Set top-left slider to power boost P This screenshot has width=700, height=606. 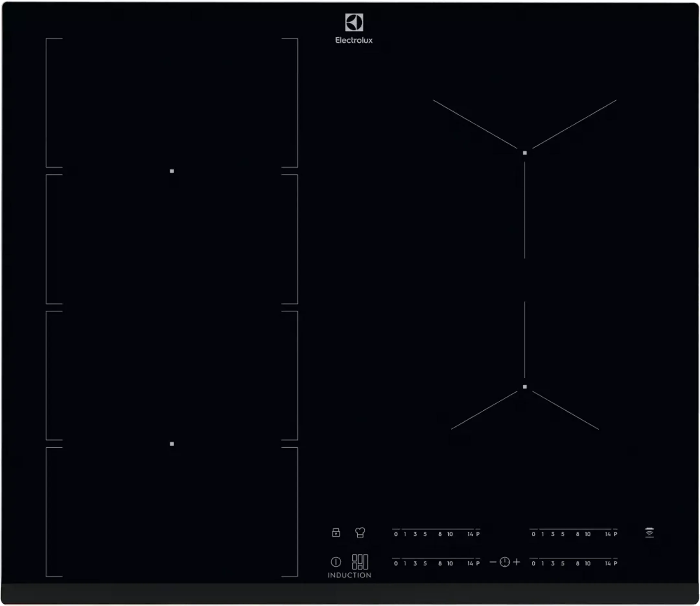[x=478, y=534]
